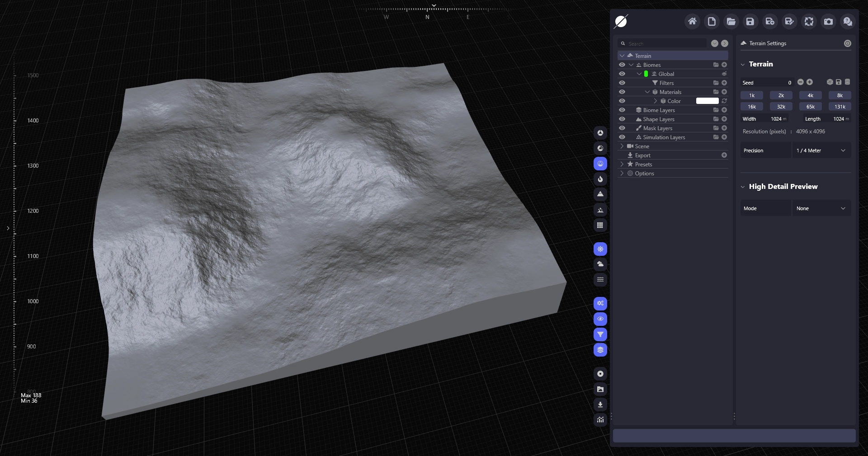Open the Precision dropdown
Viewport: 868px width, 456px height.
[821, 150]
